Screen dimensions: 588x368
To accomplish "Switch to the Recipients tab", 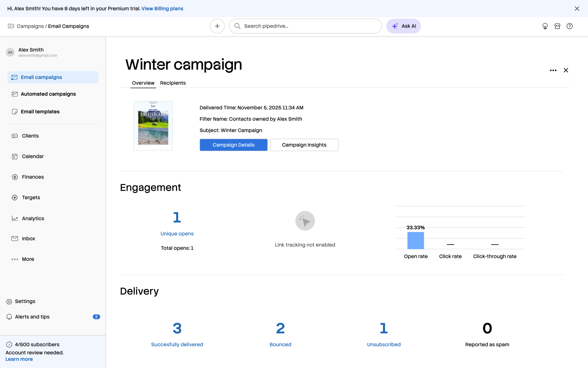I will (x=173, y=83).
